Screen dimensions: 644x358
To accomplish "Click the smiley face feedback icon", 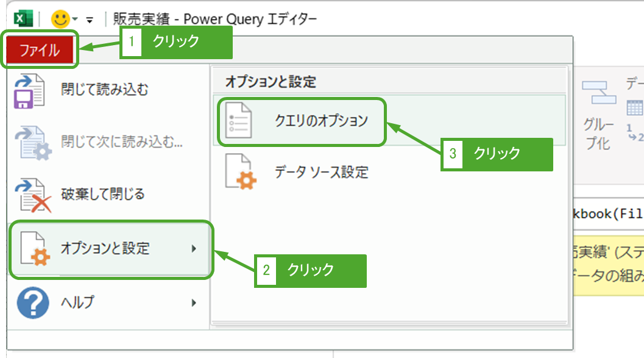I will (x=60, y=20).
